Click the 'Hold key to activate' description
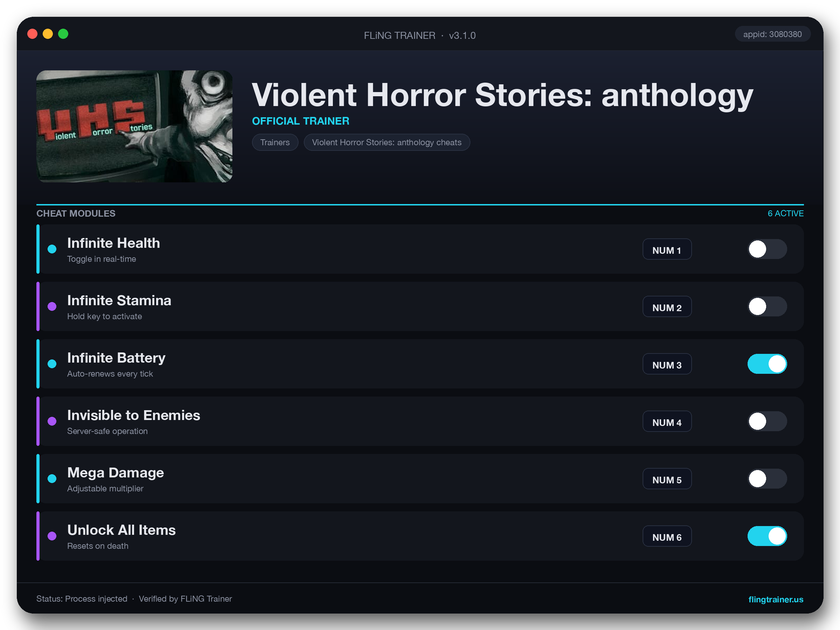 point(104,316)
